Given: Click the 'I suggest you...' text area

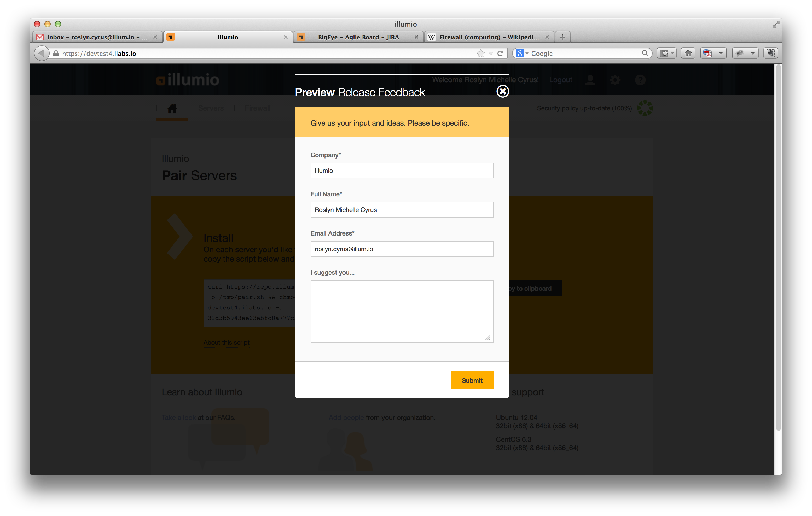Looking at the screenshot, I should pyautogui.click(x=402, y=312).
